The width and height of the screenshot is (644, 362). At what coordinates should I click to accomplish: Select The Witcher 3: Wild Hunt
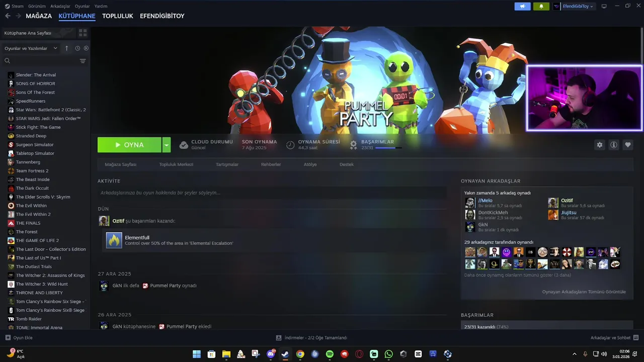click(42, 284)
